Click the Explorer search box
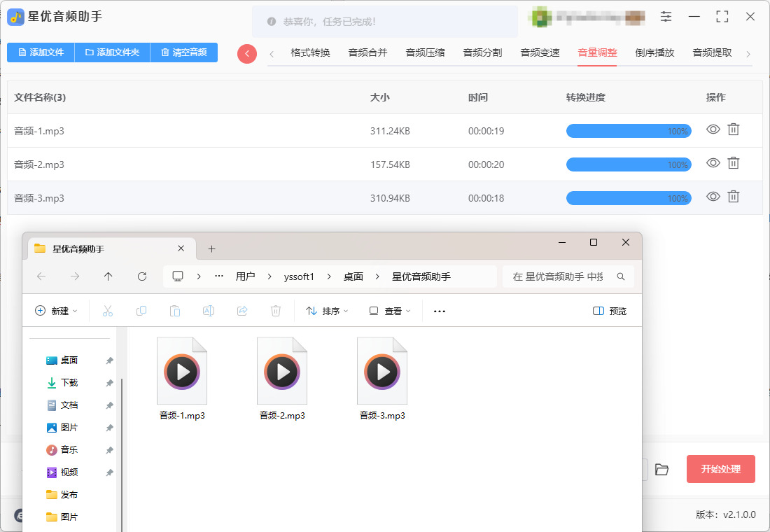The height and width of the screenshot is (532, 770). [568, 276]
